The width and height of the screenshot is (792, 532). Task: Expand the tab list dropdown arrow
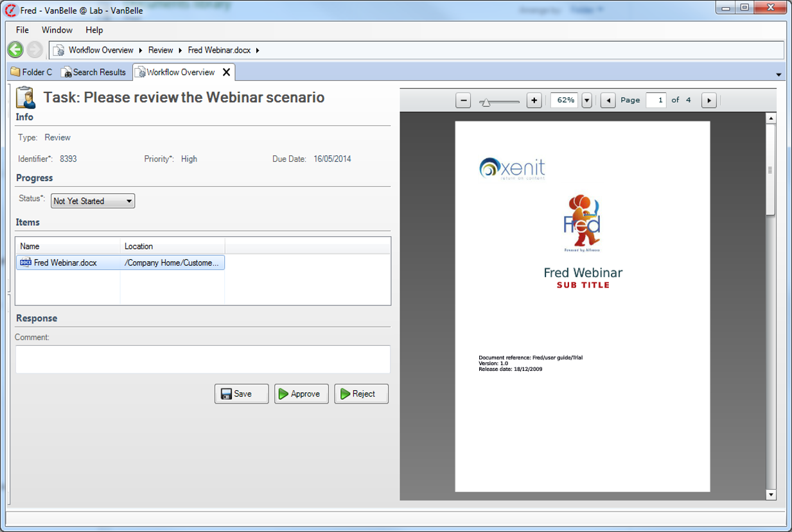779,73
